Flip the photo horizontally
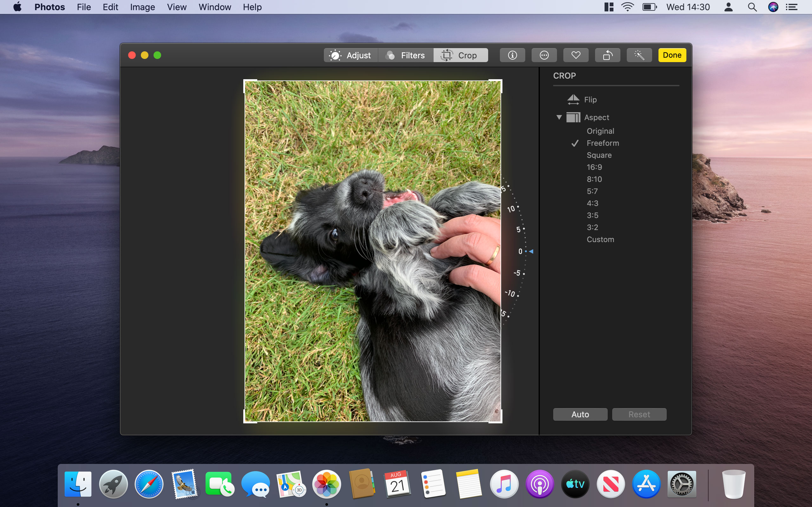Image resolution: width=812 pixels, height=507 pixels. click(582, 99)
